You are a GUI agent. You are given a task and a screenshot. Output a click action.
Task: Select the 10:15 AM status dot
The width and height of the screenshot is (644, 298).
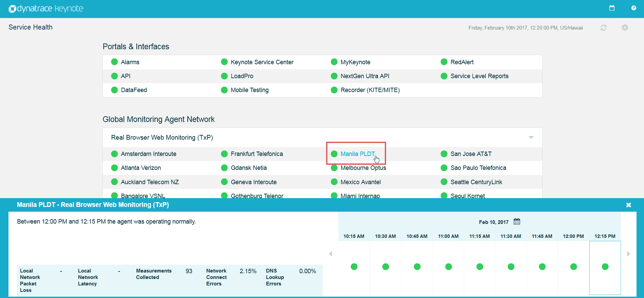tap(354, 267)
